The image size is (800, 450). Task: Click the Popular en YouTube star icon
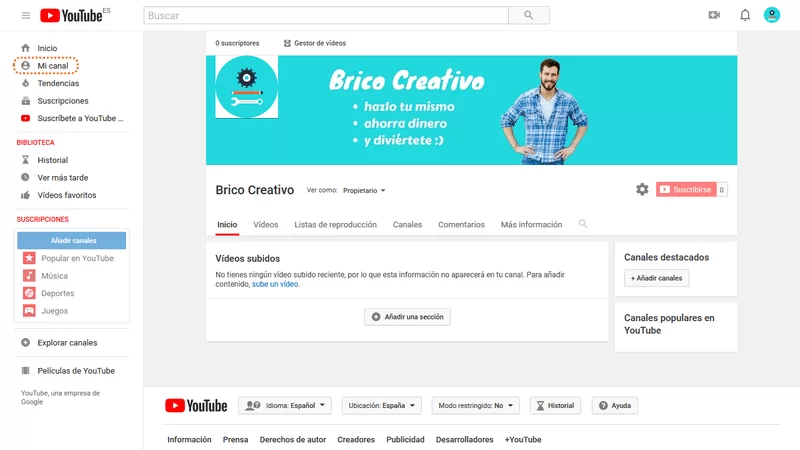tap(29, 258)
